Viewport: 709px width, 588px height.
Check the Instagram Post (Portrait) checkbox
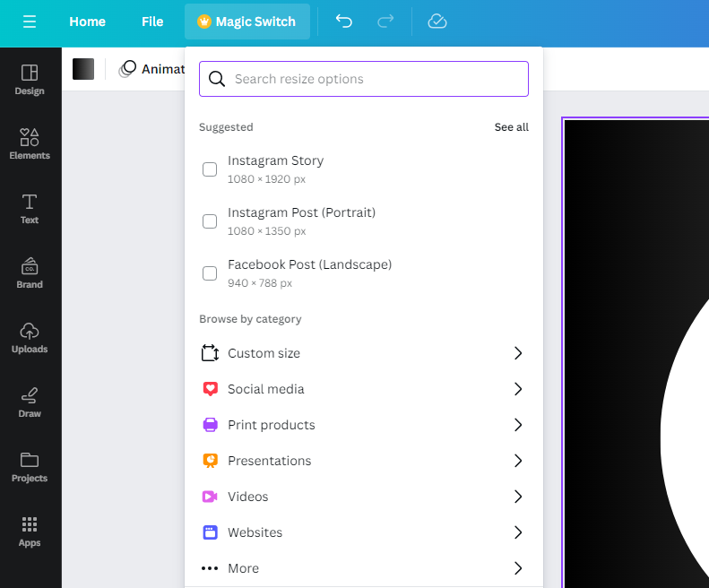click(x=210, y=221)
